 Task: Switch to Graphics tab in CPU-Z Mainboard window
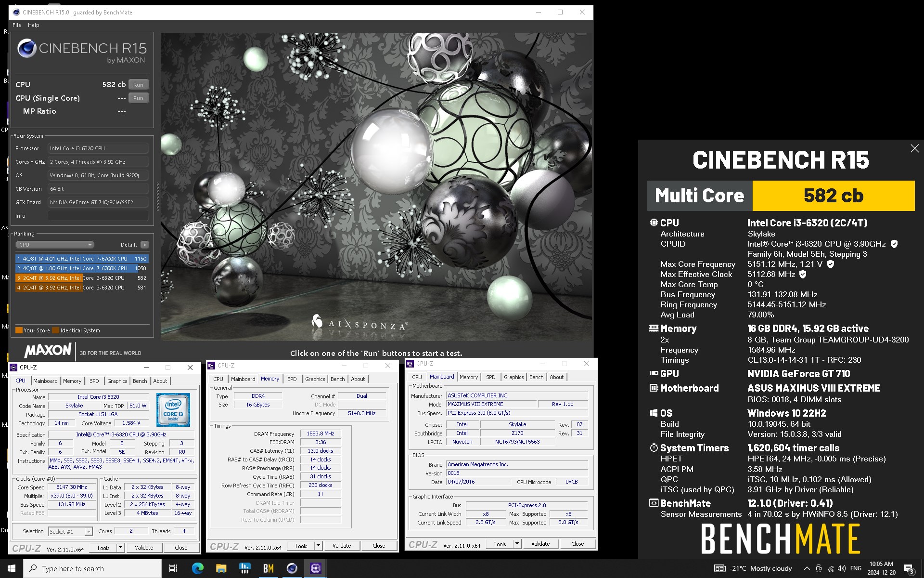click(x=514, y=377)
